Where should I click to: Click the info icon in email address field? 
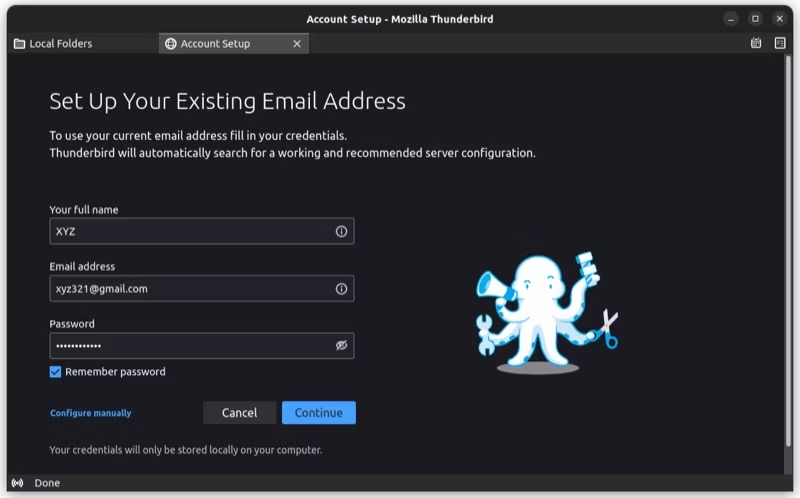[341, 289]
